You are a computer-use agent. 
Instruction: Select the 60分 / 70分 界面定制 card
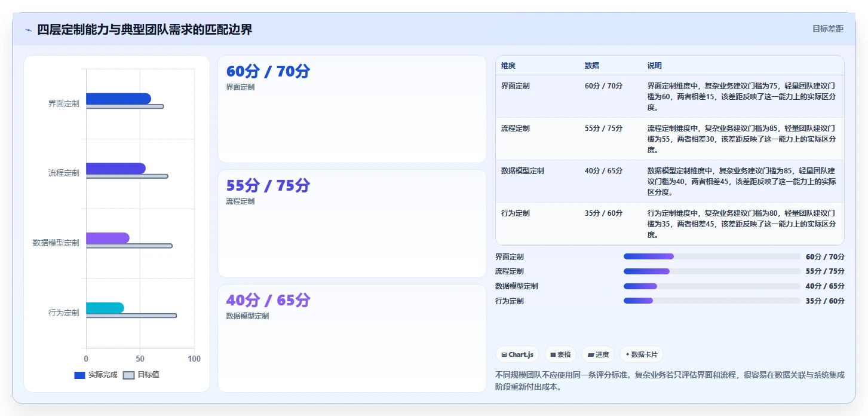(352, 109)
